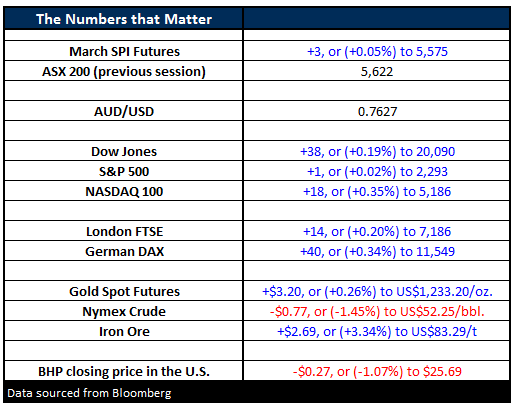The image size is (515, 405).
Task: Select the Dow Jones row label
Action: coord(124,151)
